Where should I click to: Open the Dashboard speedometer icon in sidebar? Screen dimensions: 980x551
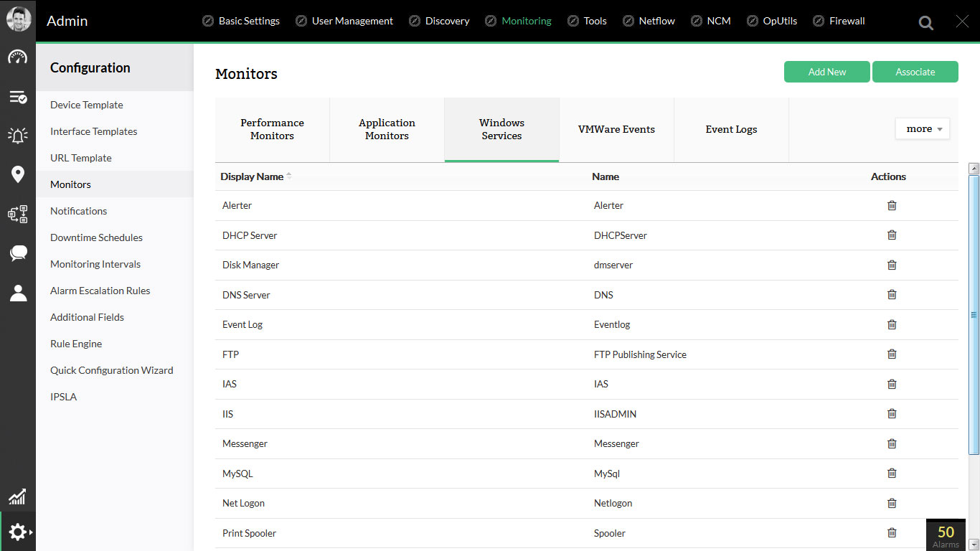(x=17, y=57)
